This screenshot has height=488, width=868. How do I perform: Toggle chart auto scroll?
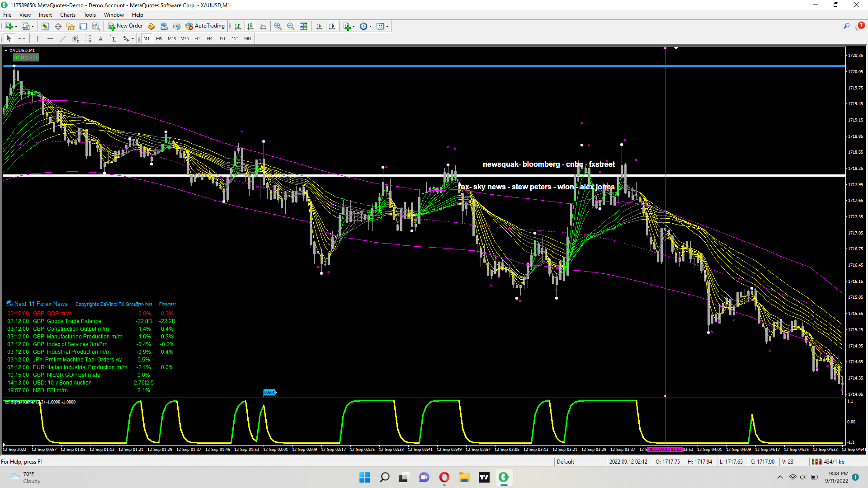tap(319, 26)
